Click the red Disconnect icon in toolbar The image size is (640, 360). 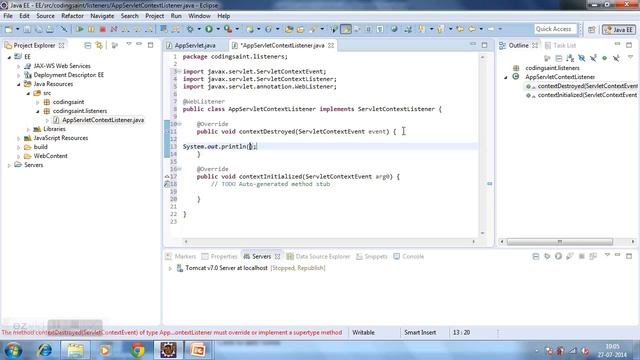(x=114, y=29)
